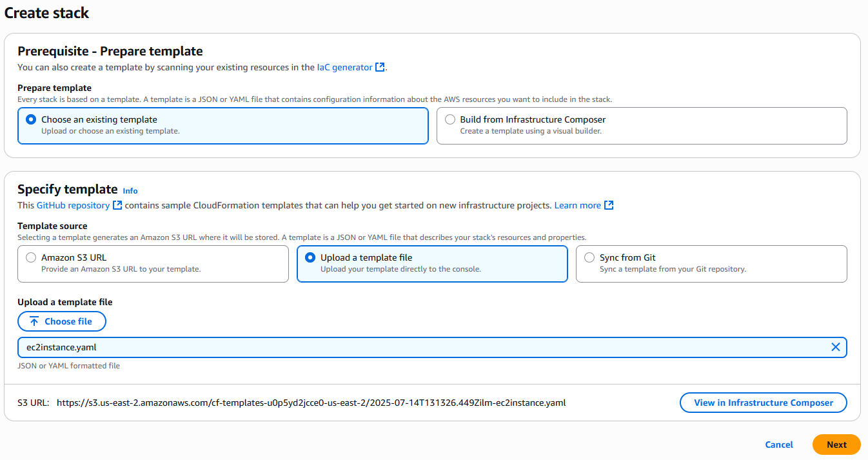This screenshot has width=868, height=460.
Task: Select Choose an existing template radio
Action: pyautogui.click(x=31, y=119)
